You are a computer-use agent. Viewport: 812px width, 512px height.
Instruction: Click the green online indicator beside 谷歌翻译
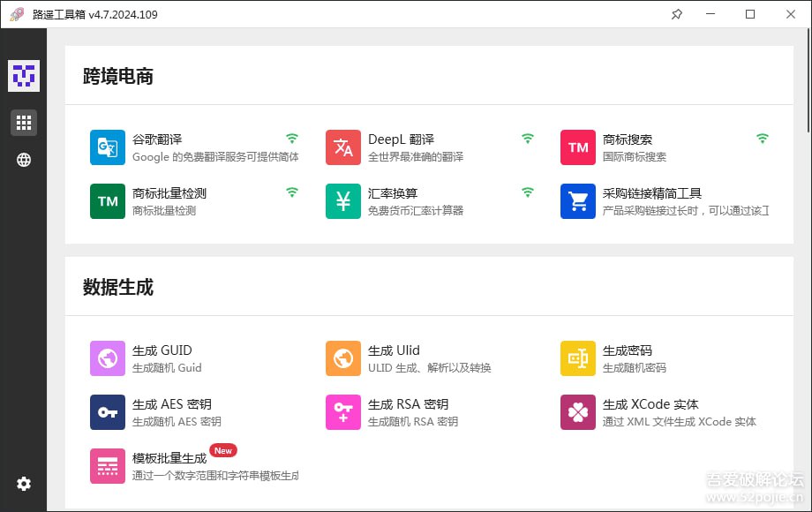292,139
